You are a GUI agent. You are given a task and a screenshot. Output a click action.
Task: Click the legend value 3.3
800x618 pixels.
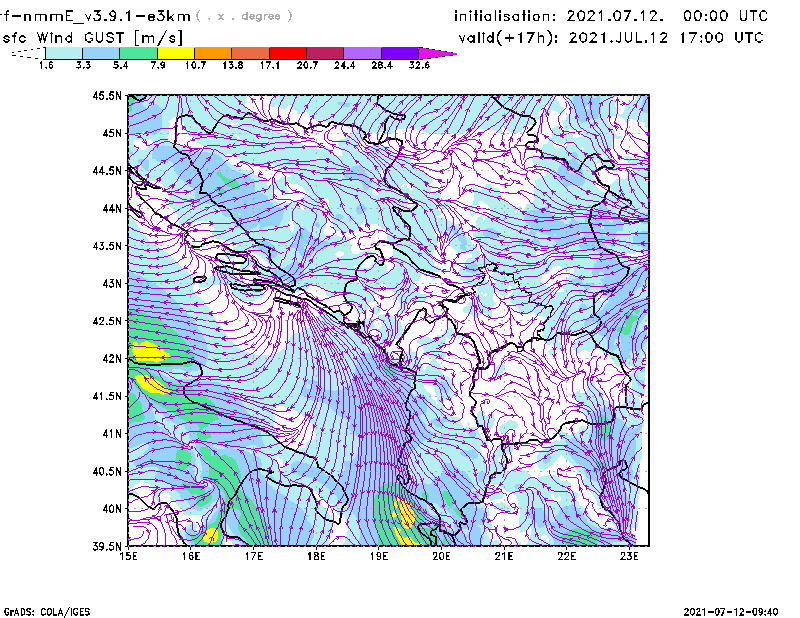(x=83, y=65)
